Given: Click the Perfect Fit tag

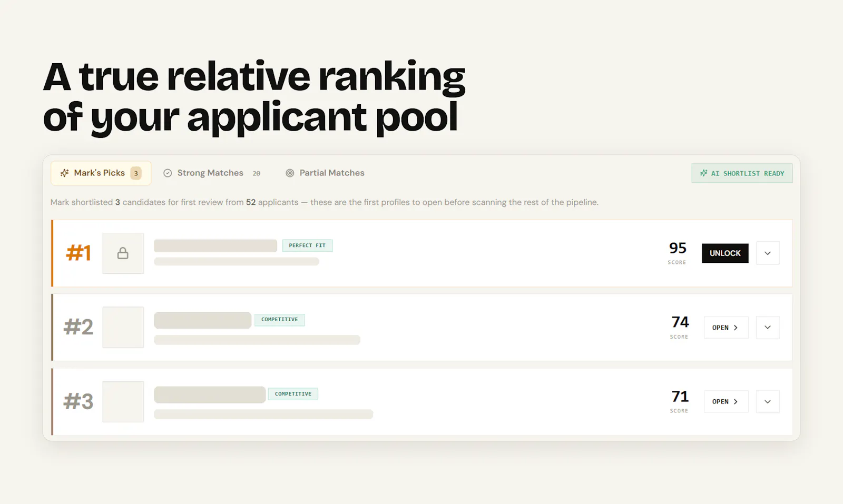Looking at the screenshot, I should tap(307, 245).
